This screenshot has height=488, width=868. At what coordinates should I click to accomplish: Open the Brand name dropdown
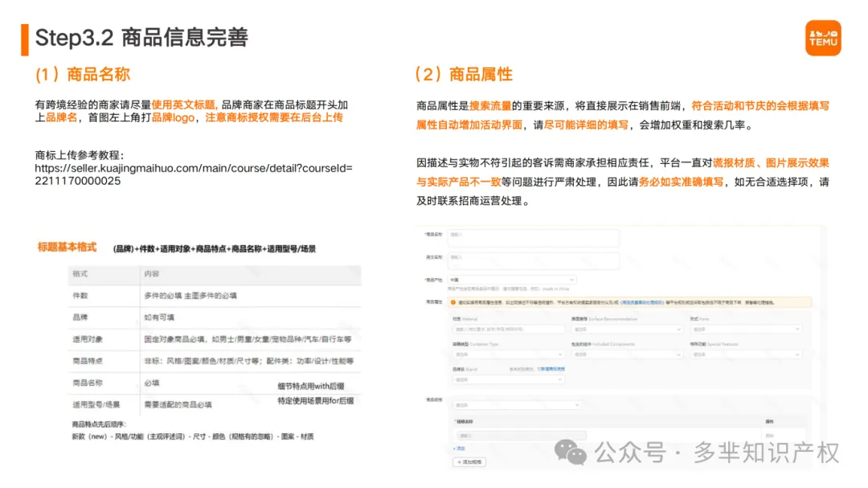[x=508, y=379]
